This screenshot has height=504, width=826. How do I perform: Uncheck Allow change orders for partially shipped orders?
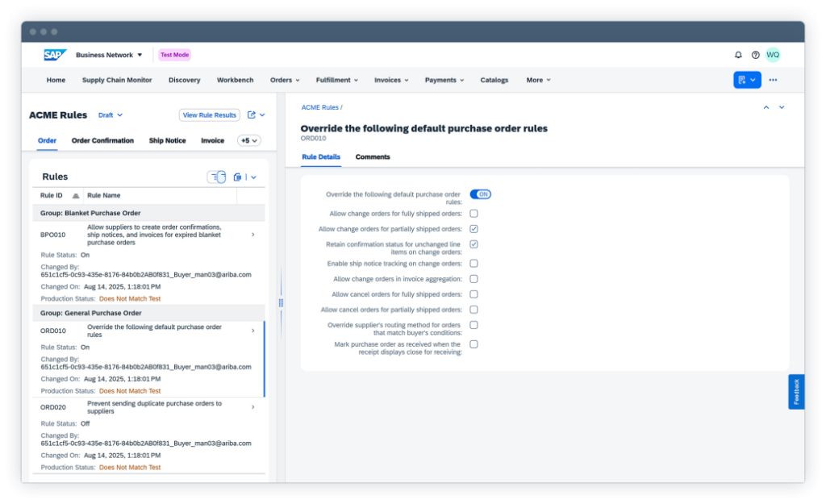pyautogui.click(x=473, y=228)
